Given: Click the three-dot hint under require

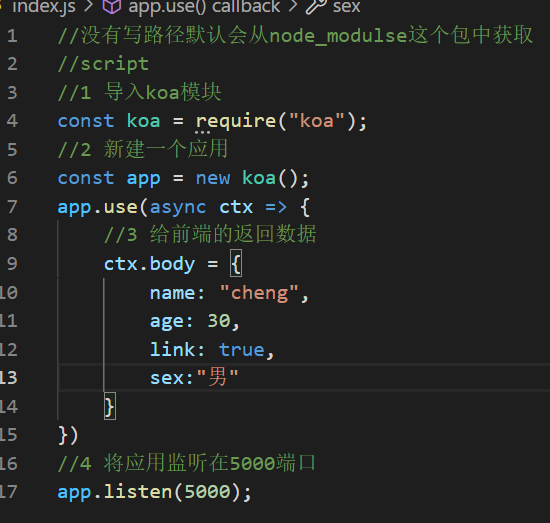Looking at the screenshot, I should pyautogui.click(x=203, y=132).
